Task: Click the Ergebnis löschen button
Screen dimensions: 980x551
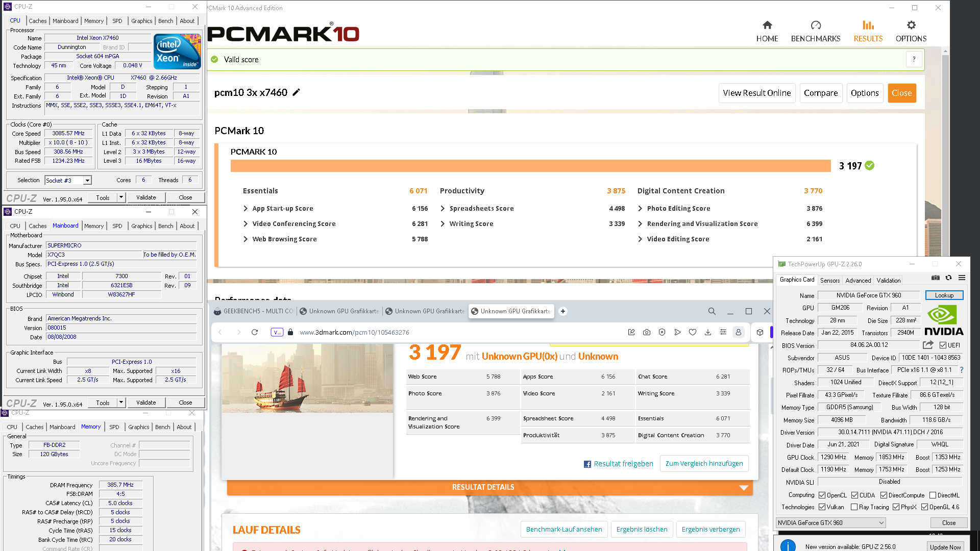Action: tap(642, 530)
